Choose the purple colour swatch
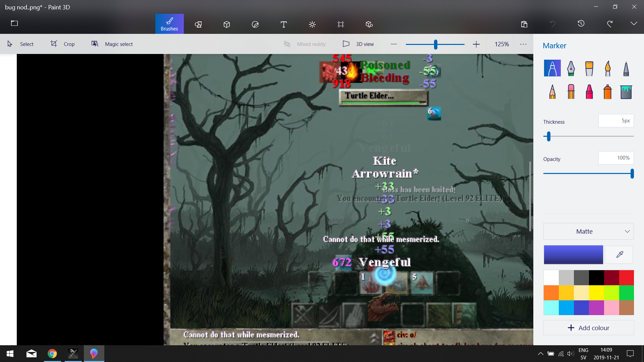This screenshot has height=362, width=644. (596, 308)
